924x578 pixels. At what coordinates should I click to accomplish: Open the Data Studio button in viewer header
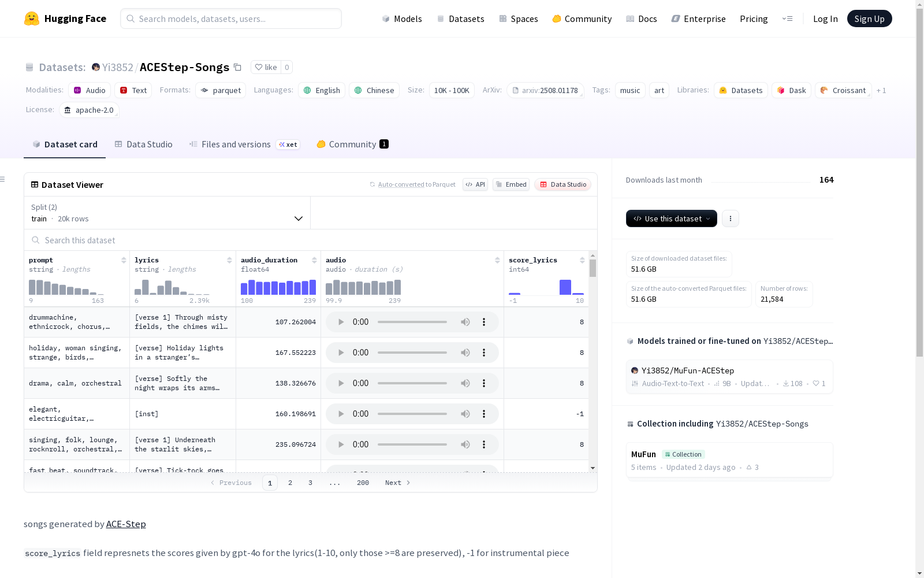pos(563,184)
